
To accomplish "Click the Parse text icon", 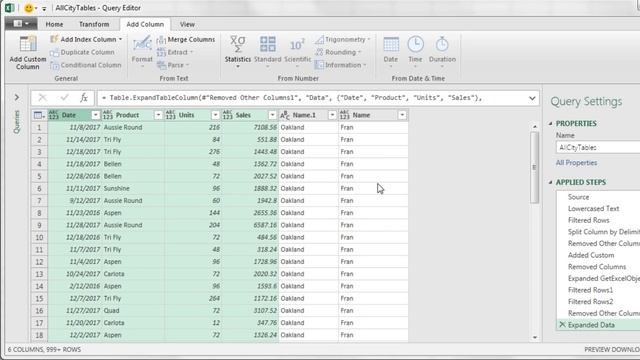I will click(x=161, y=65).
